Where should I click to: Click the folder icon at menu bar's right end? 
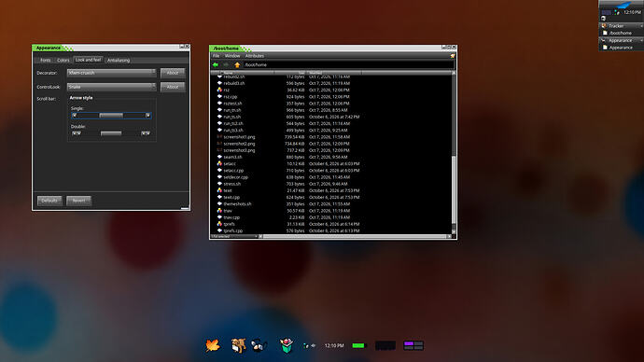(452, 56)
